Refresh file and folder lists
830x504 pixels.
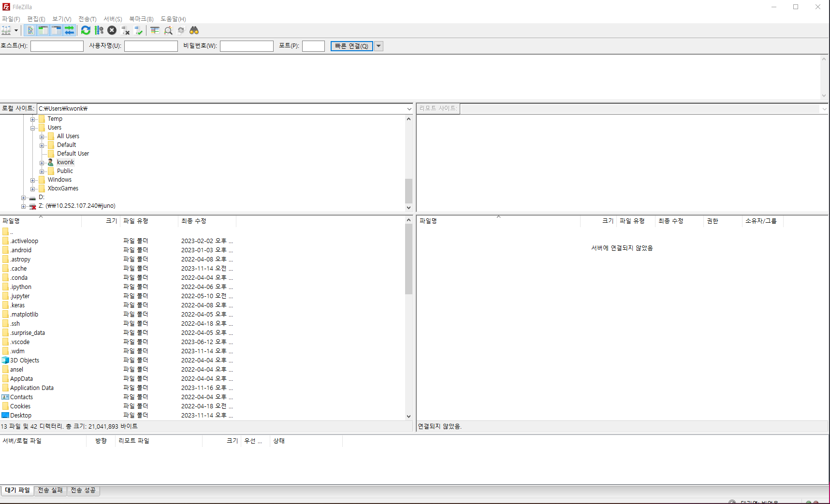click(x=86, y=30)
